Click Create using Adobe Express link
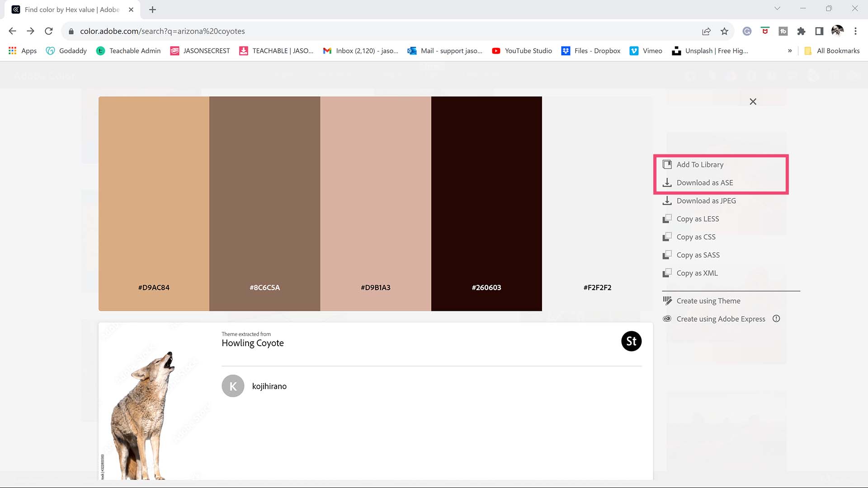This screenshot has width=868, height=488. (721, 319)
